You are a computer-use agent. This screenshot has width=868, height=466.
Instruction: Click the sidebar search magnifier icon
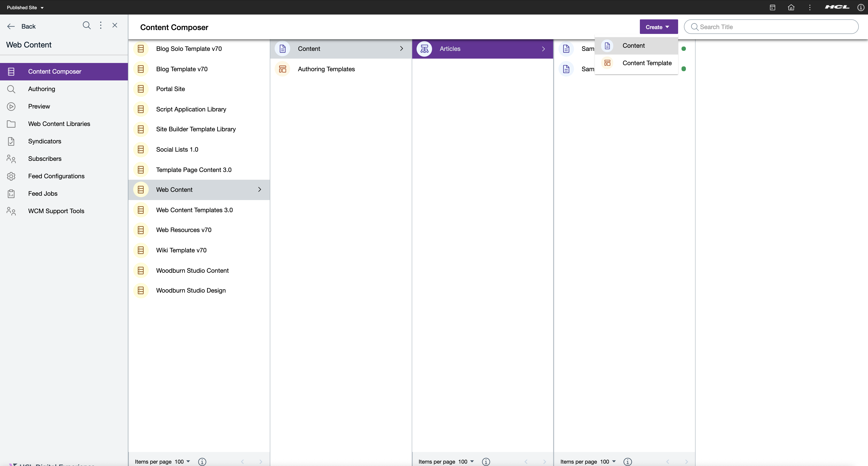pyautogui.click(x=87, y=26)
